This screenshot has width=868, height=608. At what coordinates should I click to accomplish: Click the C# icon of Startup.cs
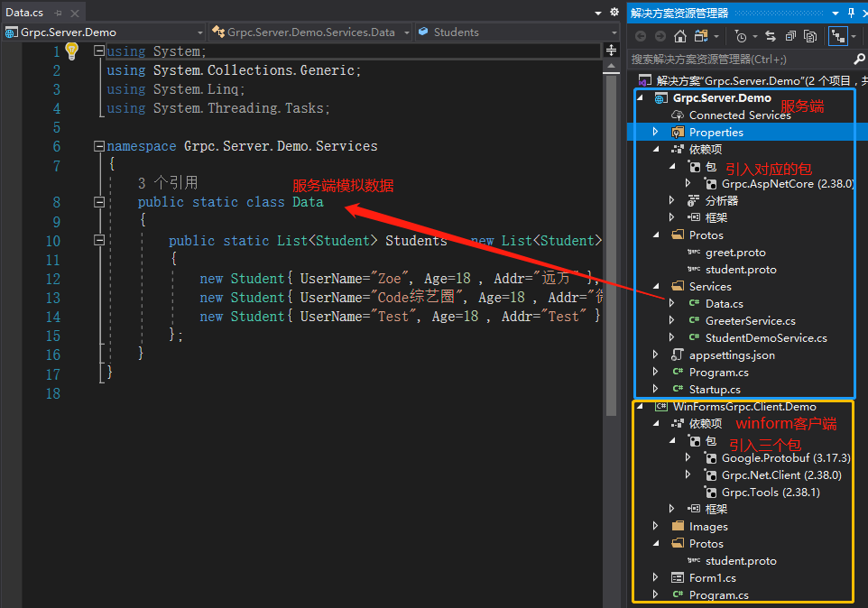click(678, 389)
